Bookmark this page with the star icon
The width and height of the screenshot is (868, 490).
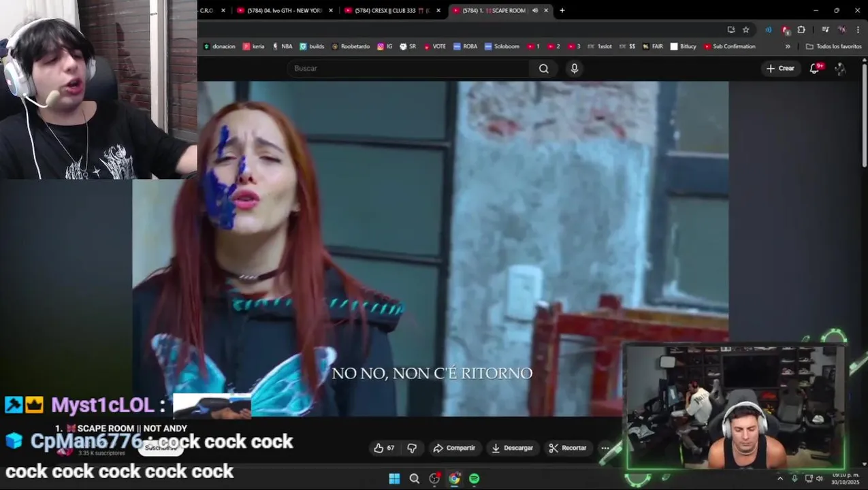745,30
